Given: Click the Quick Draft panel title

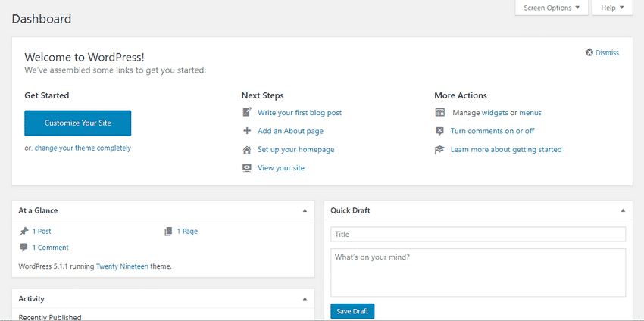Looking at the screenshot, I should click(x=350, y=210).
